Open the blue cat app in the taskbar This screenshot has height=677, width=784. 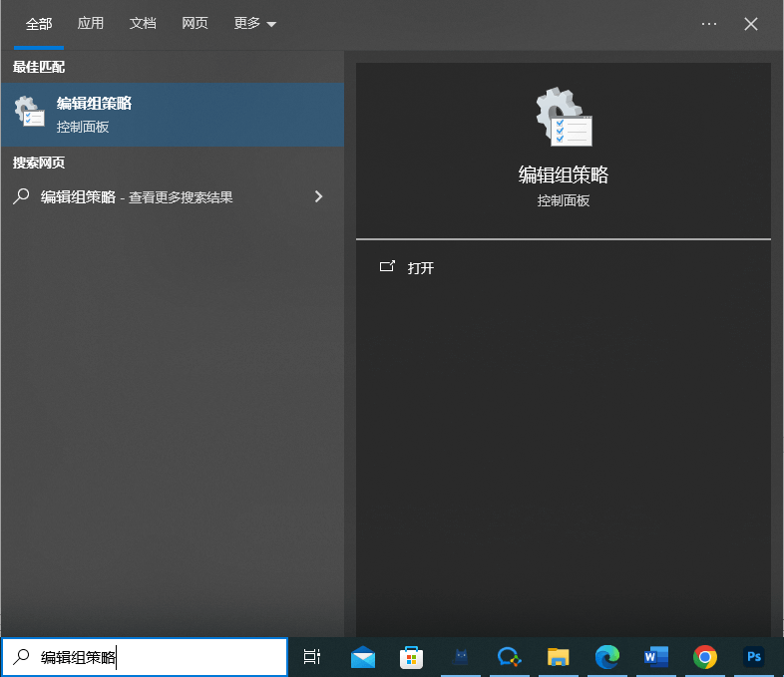(461, 656)
